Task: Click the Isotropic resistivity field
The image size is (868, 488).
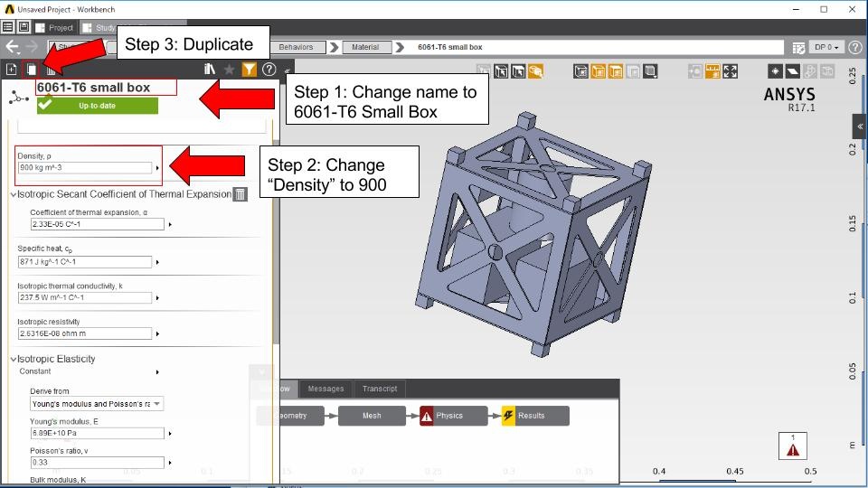Action: point(85,333)
